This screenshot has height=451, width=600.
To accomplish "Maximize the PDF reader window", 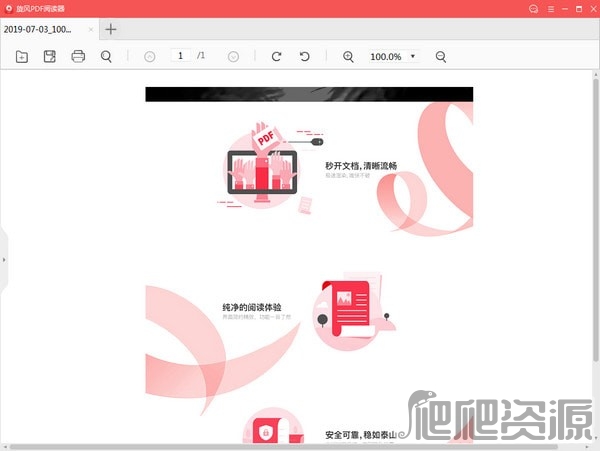I will click(x=579, y=9).
